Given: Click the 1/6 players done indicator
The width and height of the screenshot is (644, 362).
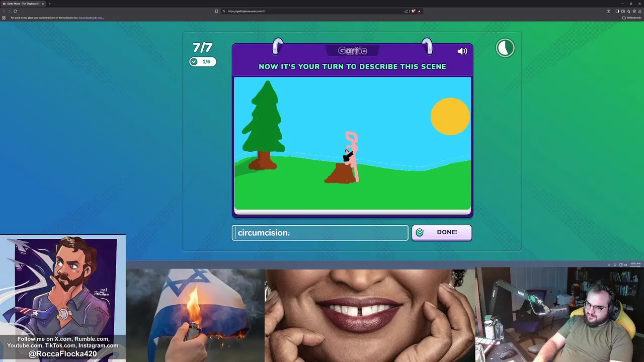Looking at the screenshot, I should 203,61.
